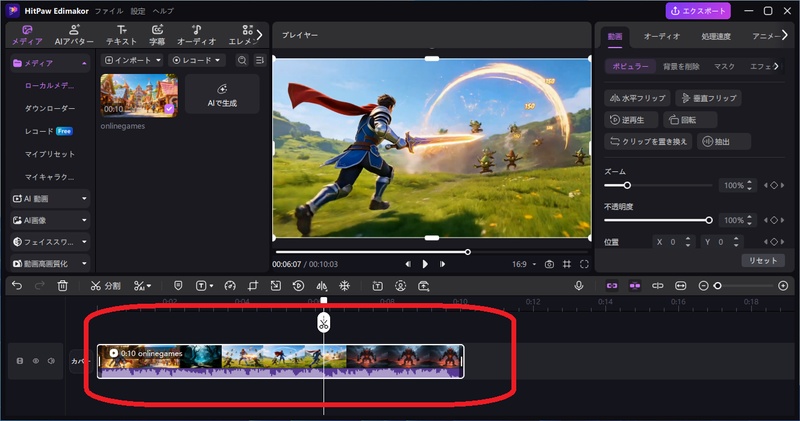
Task: Show more top toolbar tabs with arrow
Action: coord(259,35)
